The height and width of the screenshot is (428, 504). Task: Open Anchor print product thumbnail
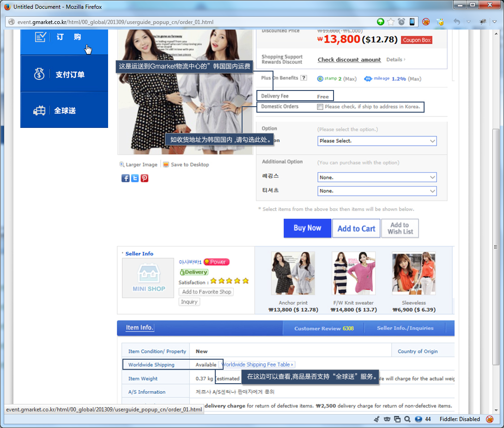coord(293,273)
